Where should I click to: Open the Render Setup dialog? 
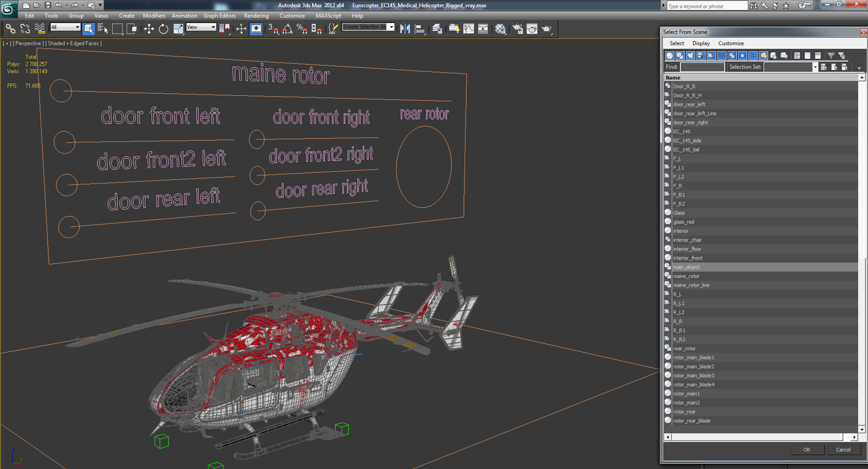click(517, 28)
